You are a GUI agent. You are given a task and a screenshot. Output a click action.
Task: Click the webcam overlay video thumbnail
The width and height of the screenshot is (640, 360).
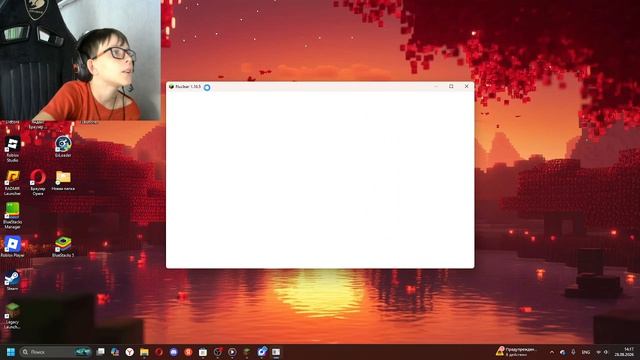pyautogui.click(x=80, y=60)
